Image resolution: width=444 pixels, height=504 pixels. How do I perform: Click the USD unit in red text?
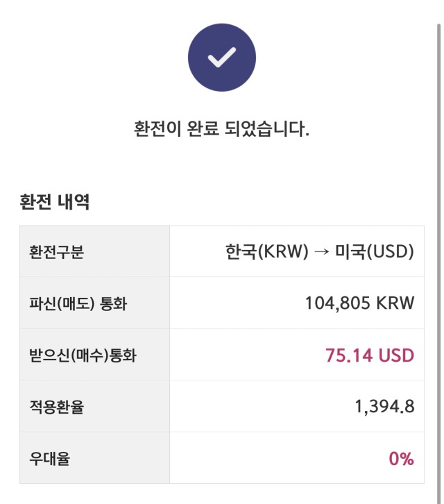tap(396, 355)
